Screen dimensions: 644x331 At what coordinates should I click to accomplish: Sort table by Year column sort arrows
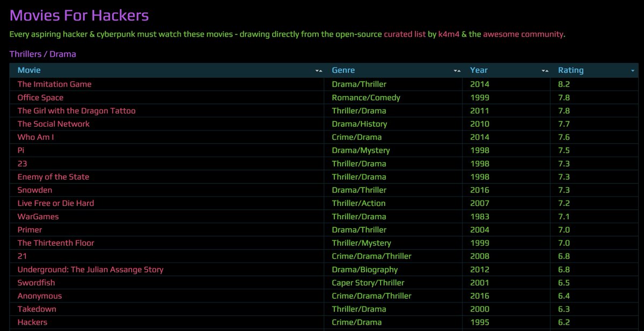click(545, 71)
